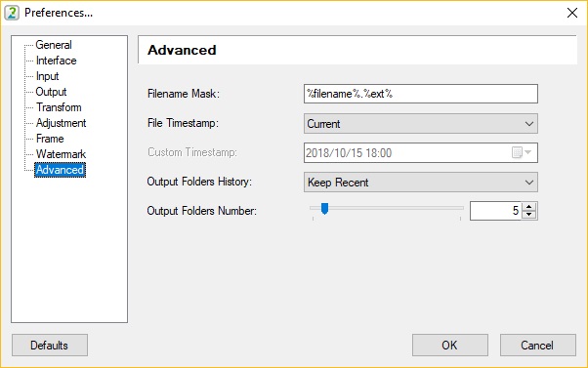Viewport: 588px width, 368px height.
Task: Click the Output Folders History label
Action: pyautogui.click(x=199, y=182)
